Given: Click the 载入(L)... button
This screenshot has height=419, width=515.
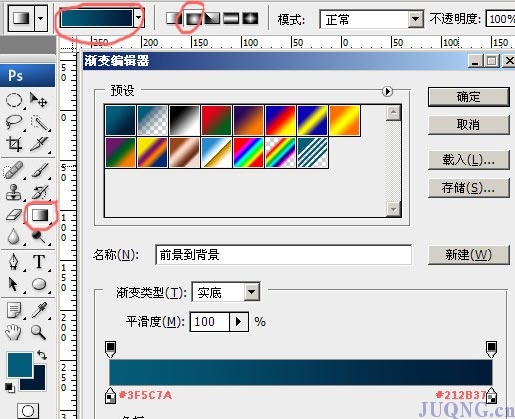Looking at the screenshot, I should click(469, 160).
